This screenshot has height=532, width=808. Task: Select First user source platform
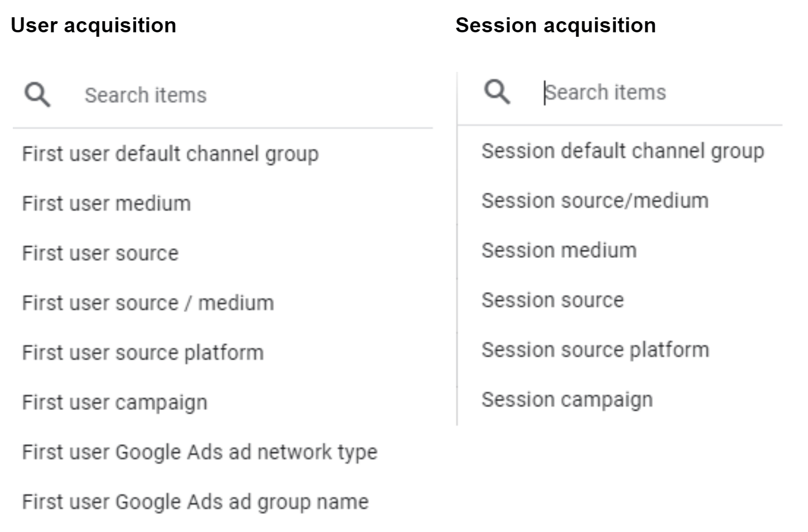click(144, 353)
